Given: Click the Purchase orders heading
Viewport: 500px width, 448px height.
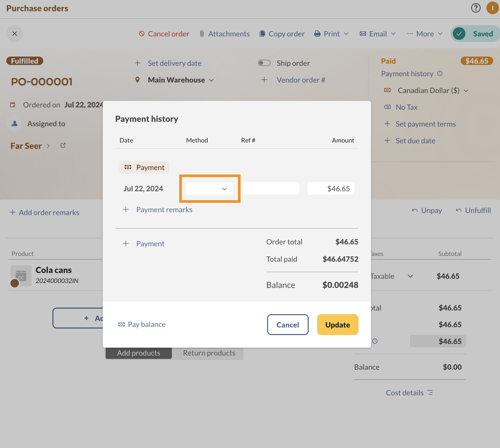Looking at the screenshot, I should click(37, 8).
